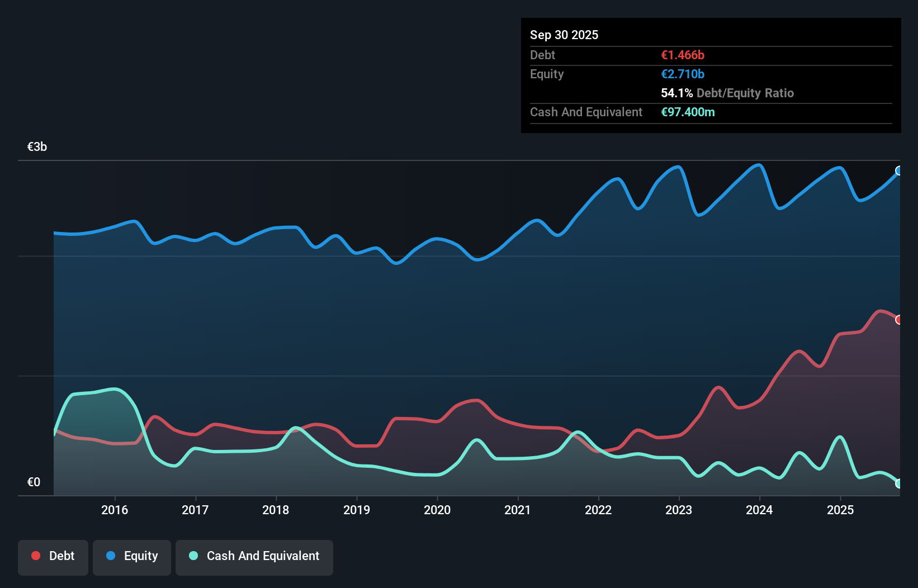The width and height of the screenshot is (918, 588).
Task: Click the 2018 x-axis label
Action: pos(276,510)
